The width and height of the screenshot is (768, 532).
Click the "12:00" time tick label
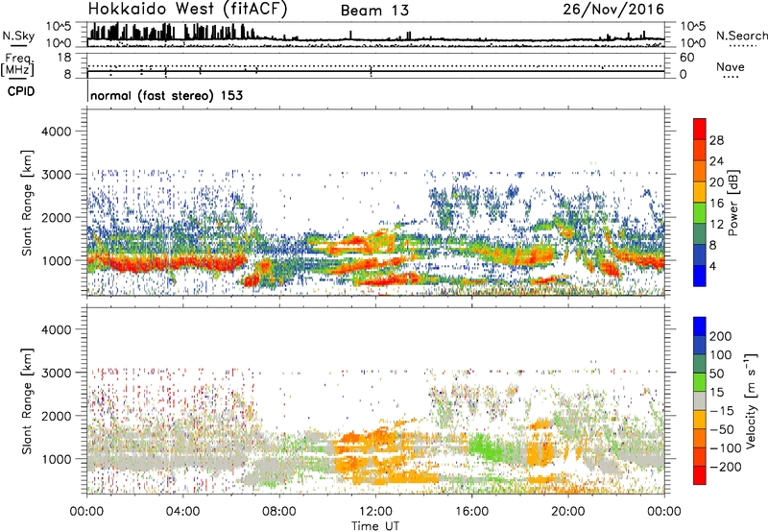(375, 512)
